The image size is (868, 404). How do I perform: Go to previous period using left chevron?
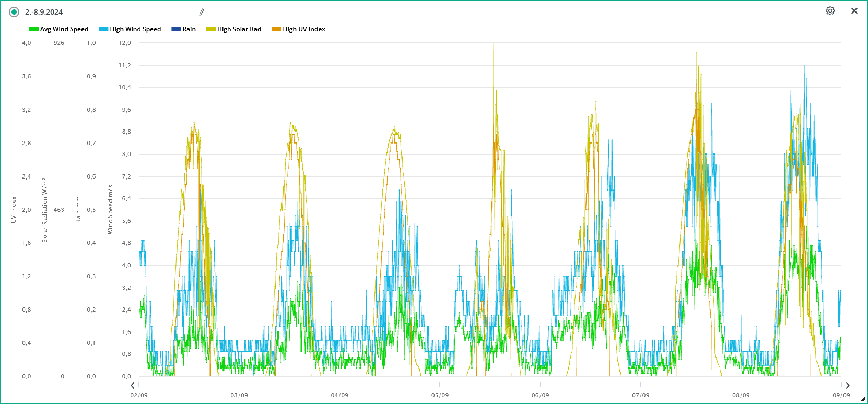coord(133,386)
